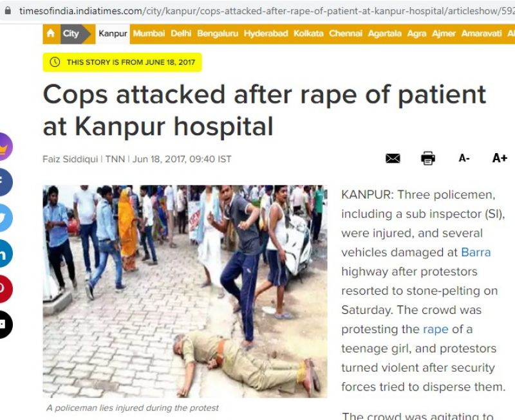This screenshot has height=420, width=515.
Task: Share article via Twitter bird icon
Action: (x=5, y=217)
